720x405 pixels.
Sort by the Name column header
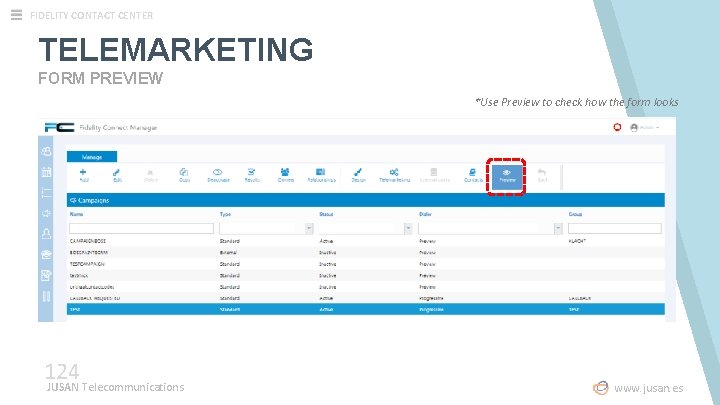point(77,214)
